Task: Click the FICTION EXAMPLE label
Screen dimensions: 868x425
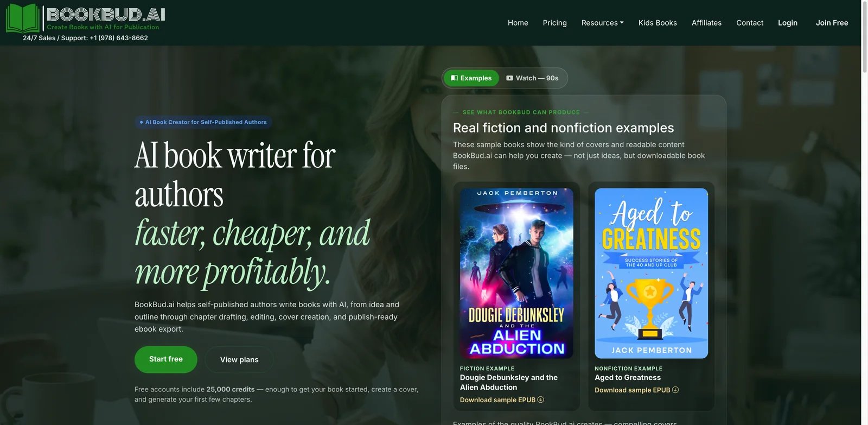Action: coord(487,369)
